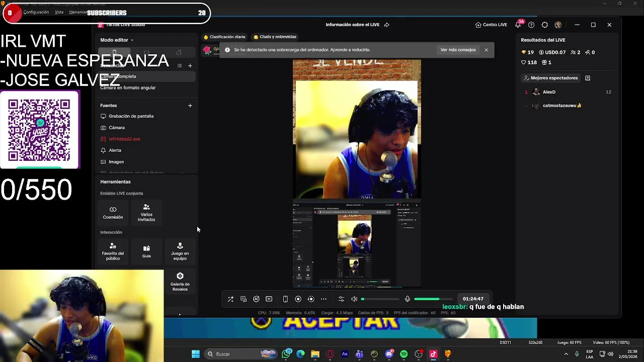Select the dual-screen layout tab
Screen dimensions: 644x362
tap(179, 52)
